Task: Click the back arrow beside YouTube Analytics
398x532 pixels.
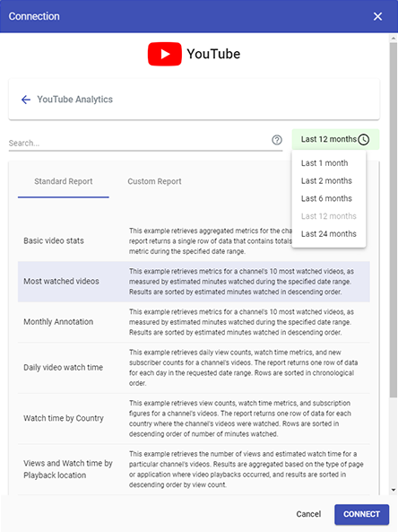Action: (26, 100)
